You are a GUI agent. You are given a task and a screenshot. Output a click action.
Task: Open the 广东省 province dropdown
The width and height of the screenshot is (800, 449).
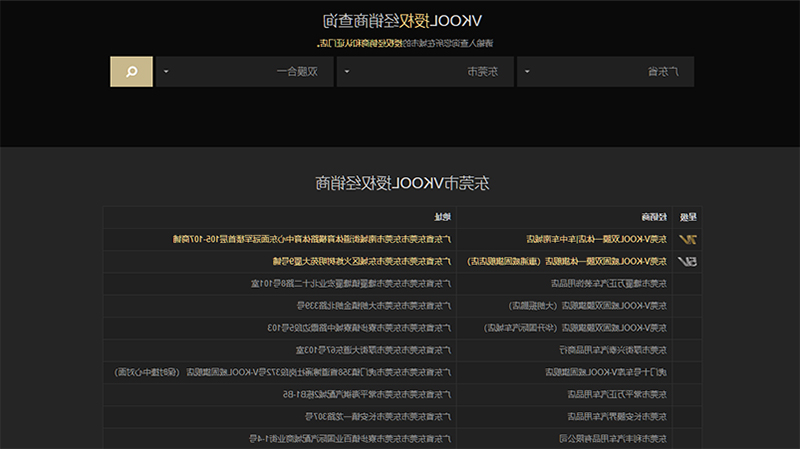click(x=606, y=71)
